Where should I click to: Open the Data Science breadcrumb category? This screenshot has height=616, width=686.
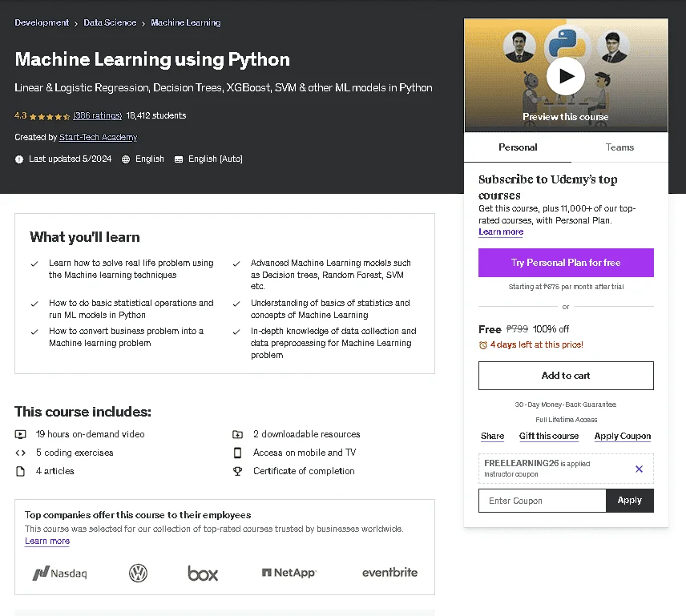(110, 22)
